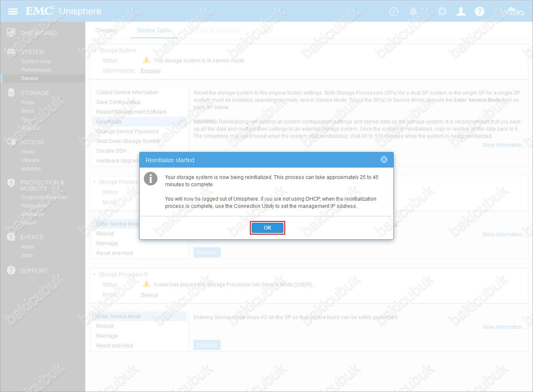533x392 pixels.
Task: Click OK in Reinitialize started dialog
Action: pos(267,228)
